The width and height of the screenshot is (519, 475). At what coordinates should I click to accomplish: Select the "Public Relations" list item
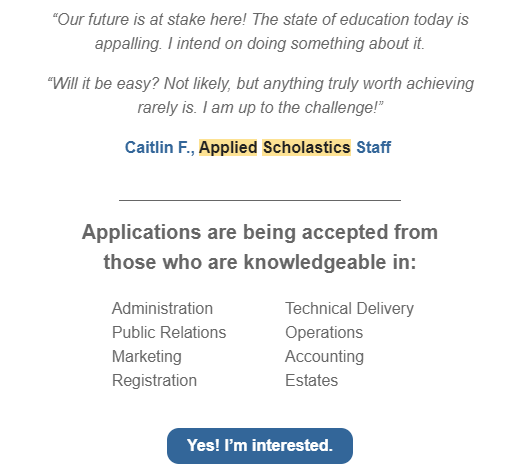(169, 332)
